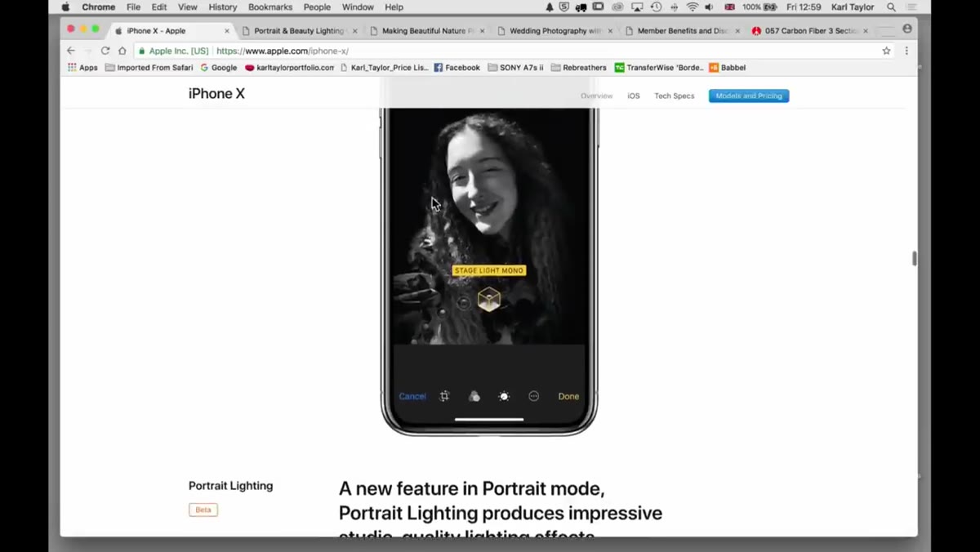Close the 057 Carbon Fiber 3 tab
The width and height of the screenshot is (980, 552).
(866, 31)
